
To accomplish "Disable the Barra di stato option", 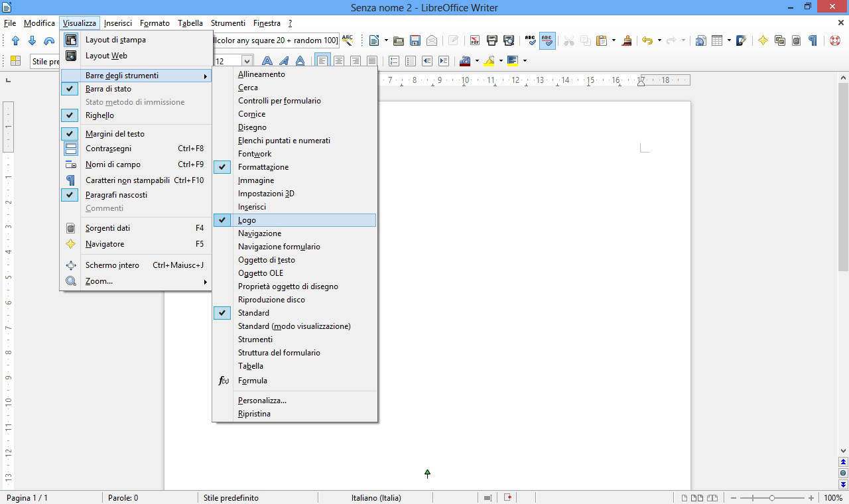I will click(x=108, y=89).
